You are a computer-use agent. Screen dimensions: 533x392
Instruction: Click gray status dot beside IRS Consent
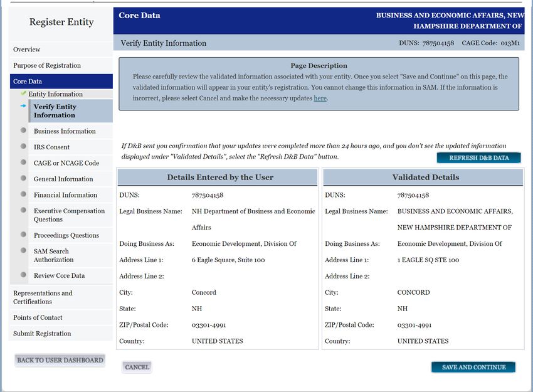click(x=23, y=146)
